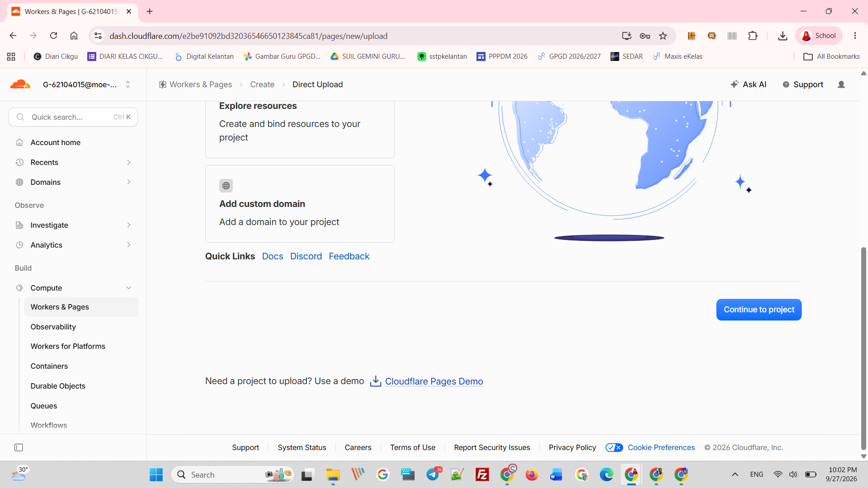Image resolution: width=868 pixels, height=488 pixels.
Task: Open the Add custom domain card
Action: point(300,204)
